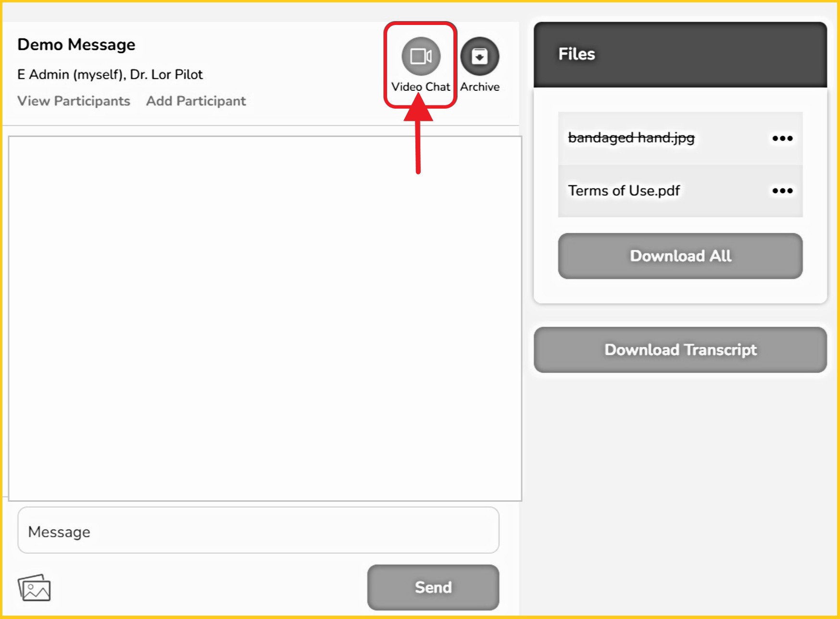Viewport: 840px width, 619px height.
Task: Click the Add Participant link
Action: (x=196, y=101)
